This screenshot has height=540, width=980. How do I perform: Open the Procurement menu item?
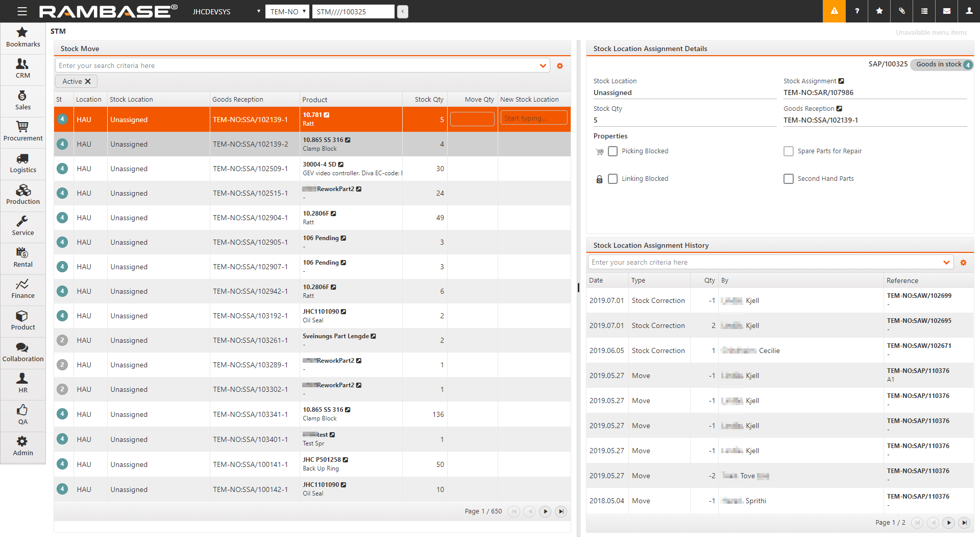pos(23,132)
